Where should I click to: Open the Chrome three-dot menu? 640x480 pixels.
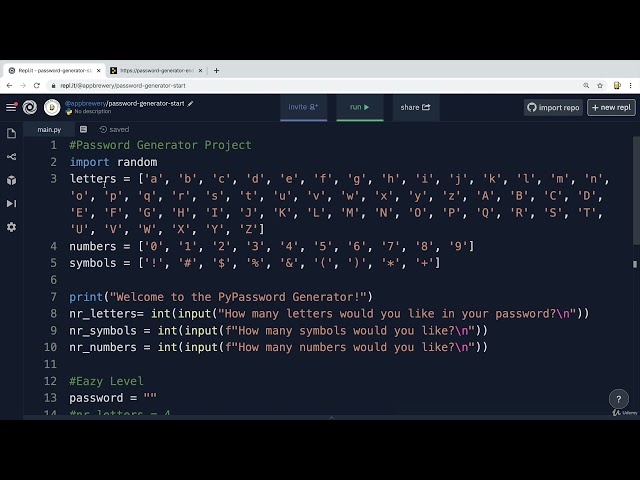[x=631, y=86]
